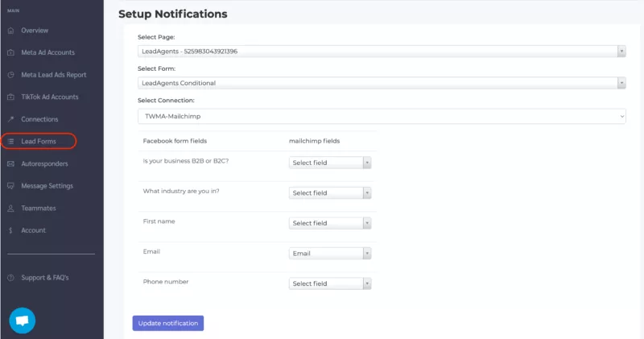
Task: Change the Email field mapping dropdown
Action: point(329,254)
